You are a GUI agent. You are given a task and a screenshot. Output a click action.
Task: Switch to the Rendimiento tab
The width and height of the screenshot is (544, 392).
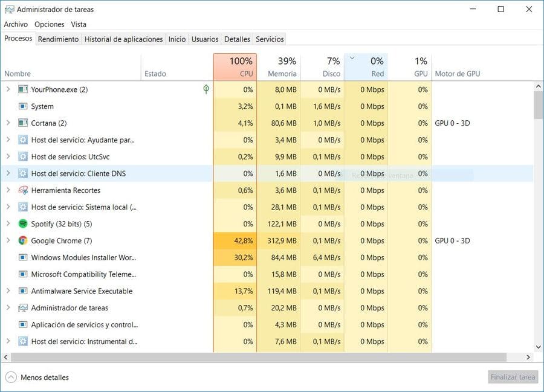58,39
